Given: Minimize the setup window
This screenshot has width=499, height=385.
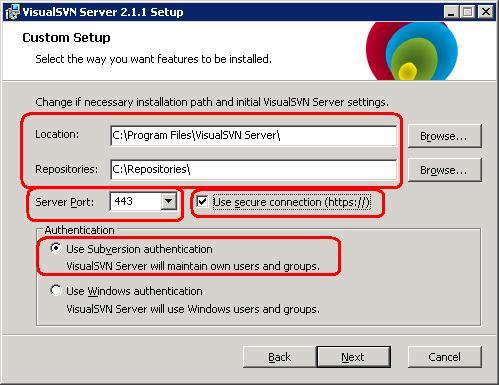Looking at the screenshot, I should (x=452, y=12).
